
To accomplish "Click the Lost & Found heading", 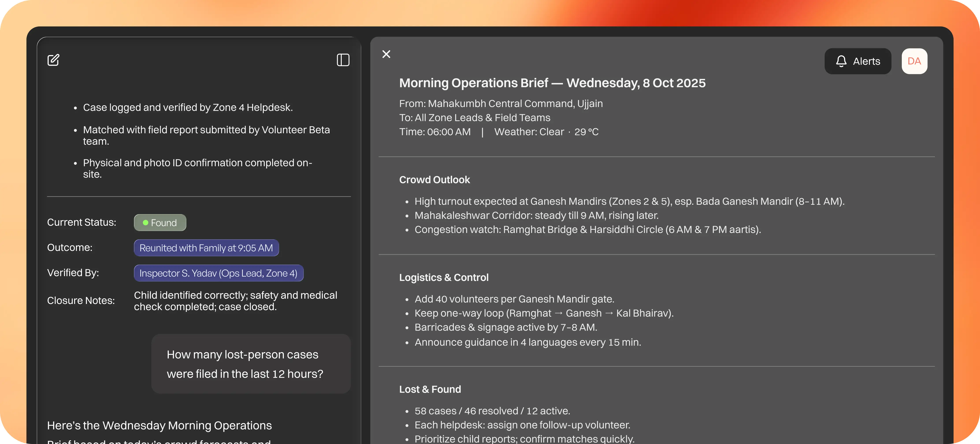I will pyautogui.click(x=430, y=389).
